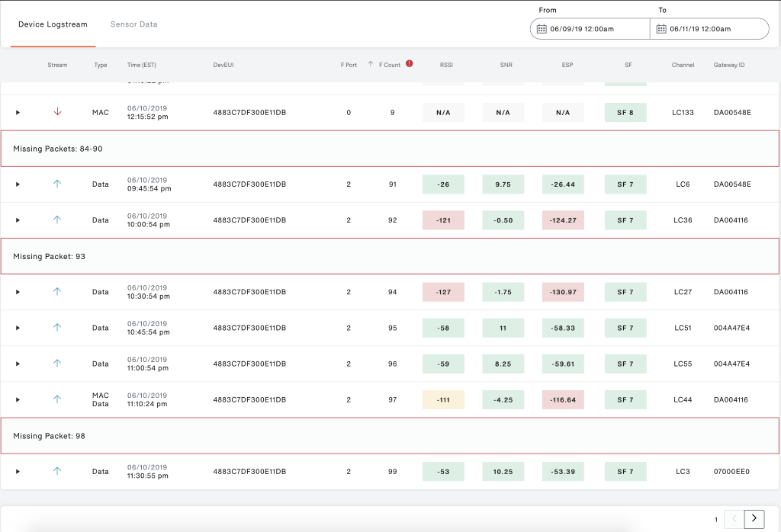Go to next page of results
Viewport: 781px width, 532px height.
click(754, 518)
